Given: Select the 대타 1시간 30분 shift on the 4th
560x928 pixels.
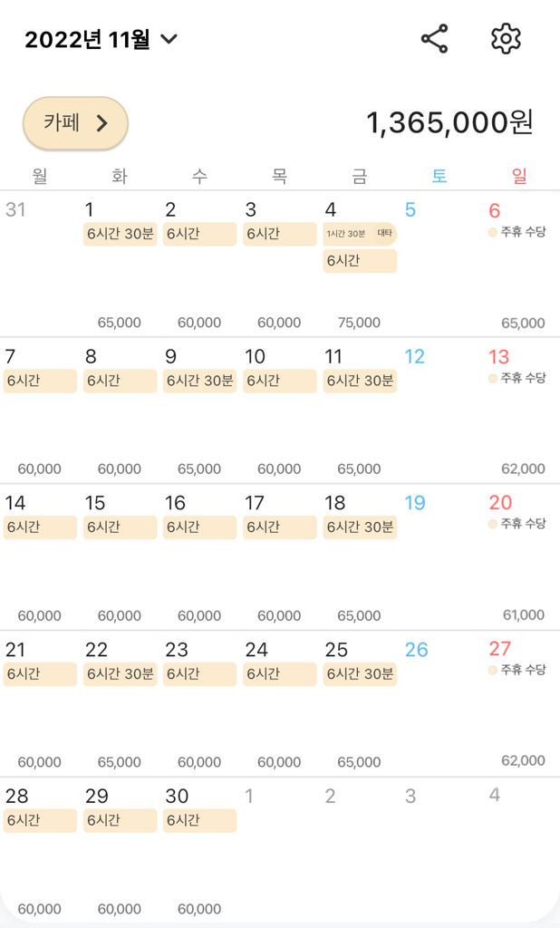Looking at the screenshot, I should 360,234.
